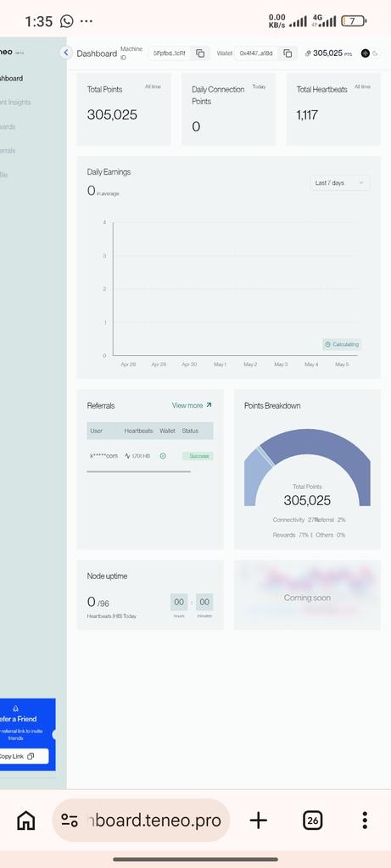Click the hours counter box 00
Image resolution: width=391 pixels, height=868 pixels.
179,603
